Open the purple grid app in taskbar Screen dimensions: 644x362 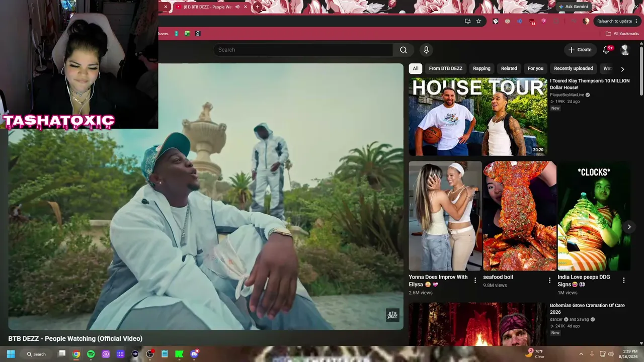click(120, 354)
